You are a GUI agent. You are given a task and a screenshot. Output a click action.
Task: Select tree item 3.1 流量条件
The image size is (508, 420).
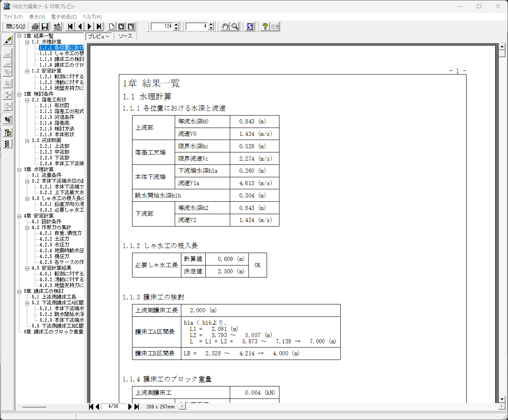click(x=46, y=175)
